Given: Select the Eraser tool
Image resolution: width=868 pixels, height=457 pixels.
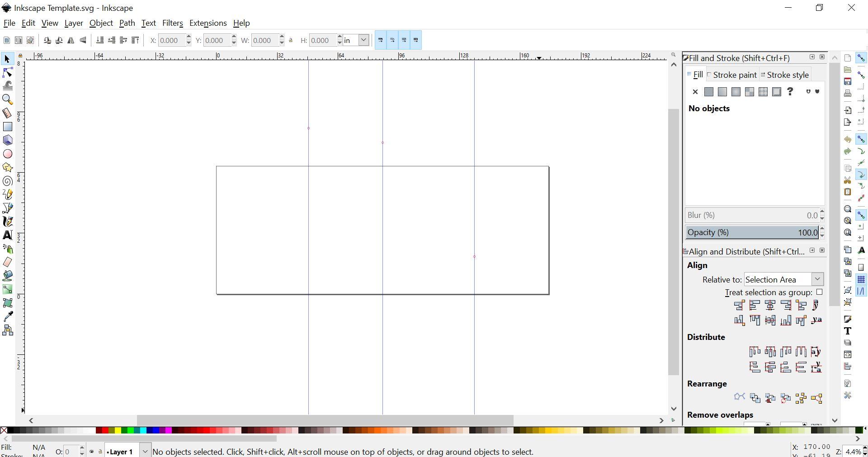Looking at the screenshot, I should [x=8, y=262].
